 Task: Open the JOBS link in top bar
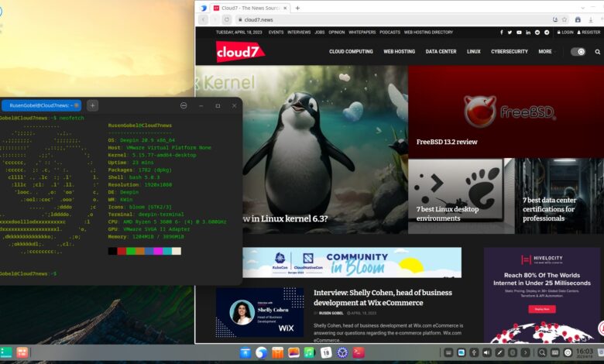tap(319, 33)
